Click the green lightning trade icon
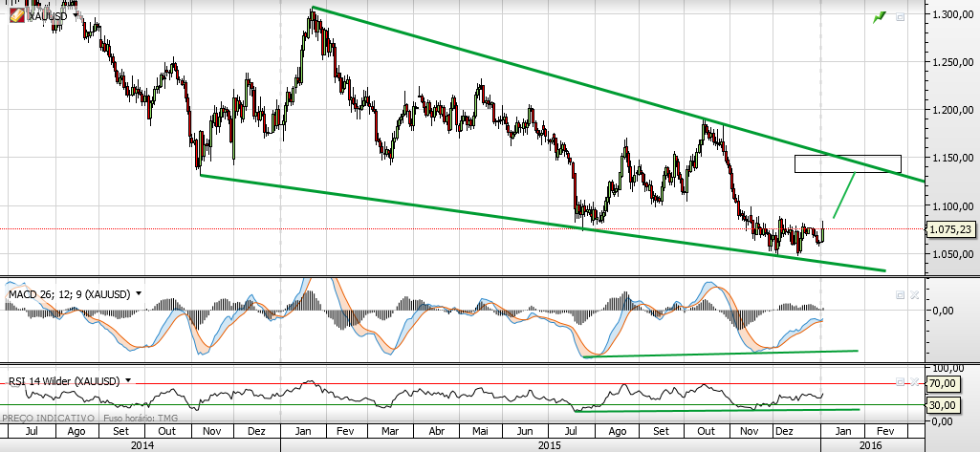The image size is (980, 452). [x=880, y=17]
